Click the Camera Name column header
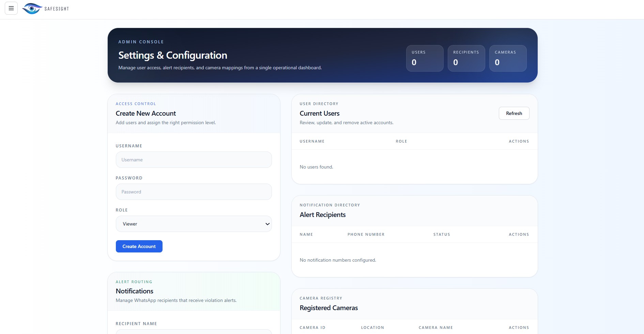 (x=436, y=328)
